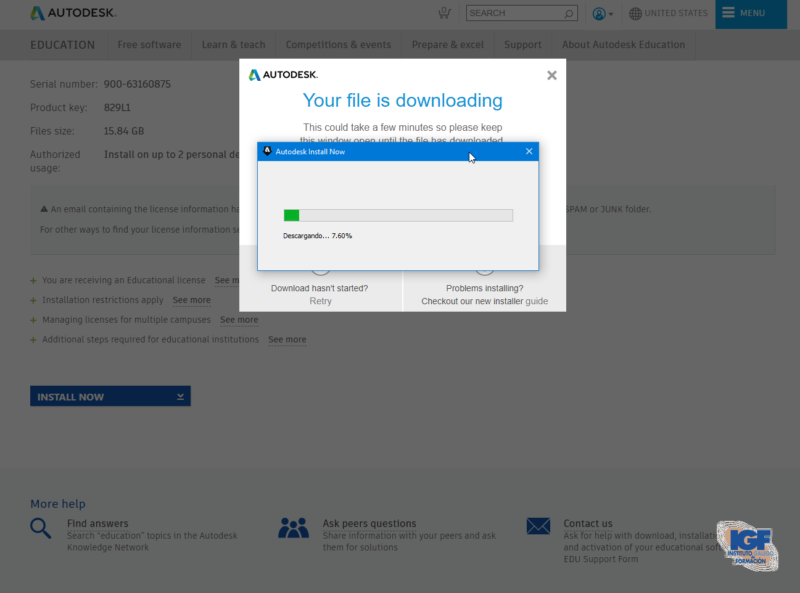The height and width of the screenshot is (593, 800).
Task: Click the download progress bar
Action: [398, 214]
